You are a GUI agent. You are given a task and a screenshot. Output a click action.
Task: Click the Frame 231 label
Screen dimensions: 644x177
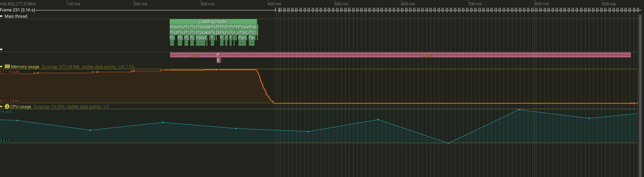(x=18, y=10)
